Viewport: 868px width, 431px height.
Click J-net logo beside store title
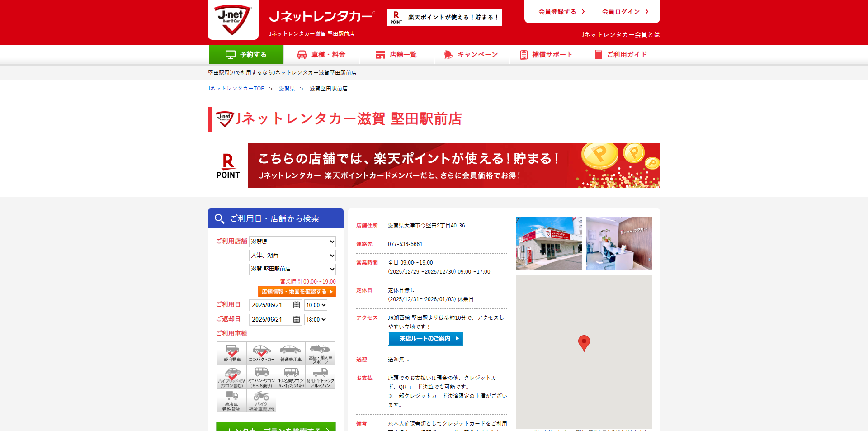click(x=225, y=119)
